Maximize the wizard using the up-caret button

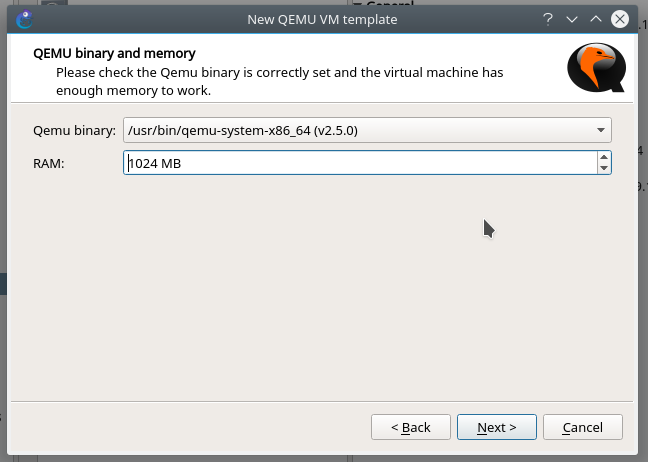tap(596, 19)
